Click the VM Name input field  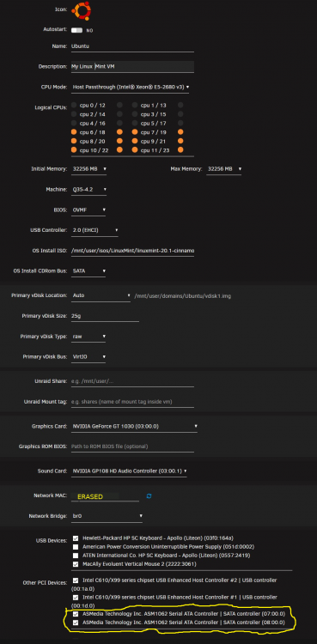[x=132, y=46]
